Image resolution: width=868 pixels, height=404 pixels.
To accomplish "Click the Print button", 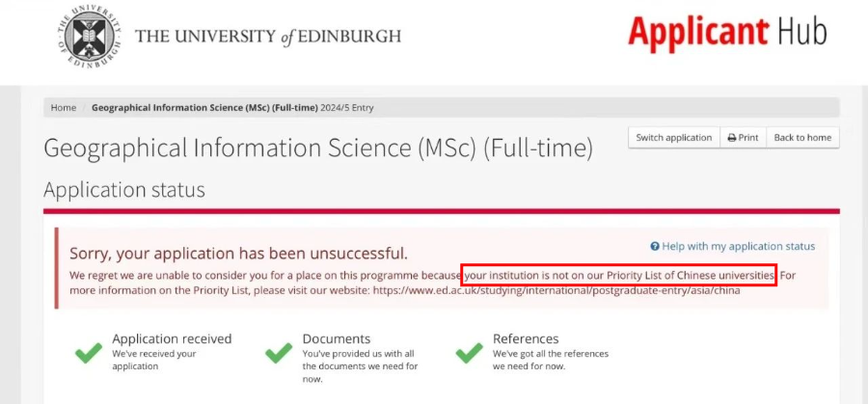I will click(743, 138).
